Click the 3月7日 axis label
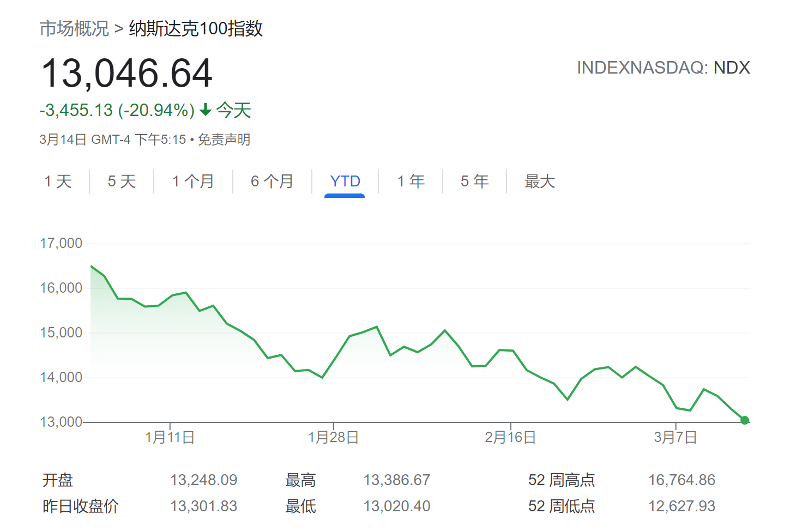This screenshot has width=796, height=532. [676, 437]
